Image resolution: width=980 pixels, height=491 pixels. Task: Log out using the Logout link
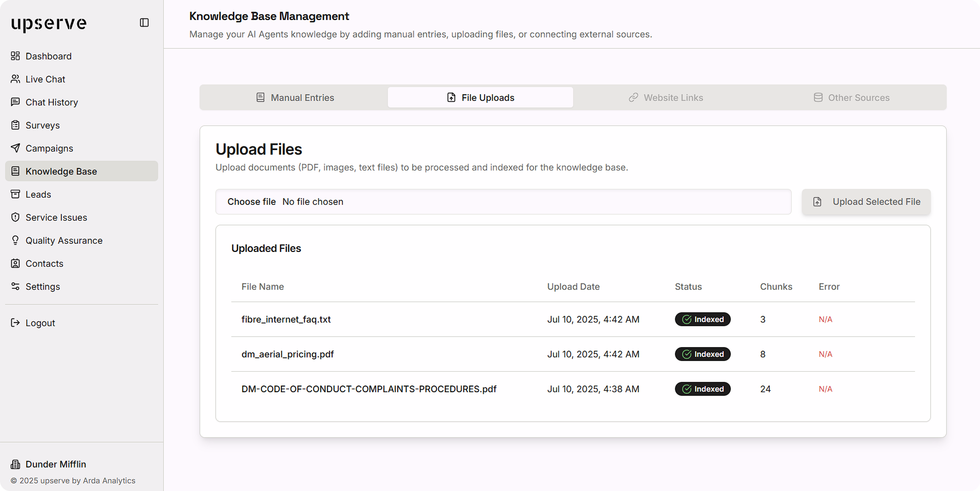click(40, 323)
